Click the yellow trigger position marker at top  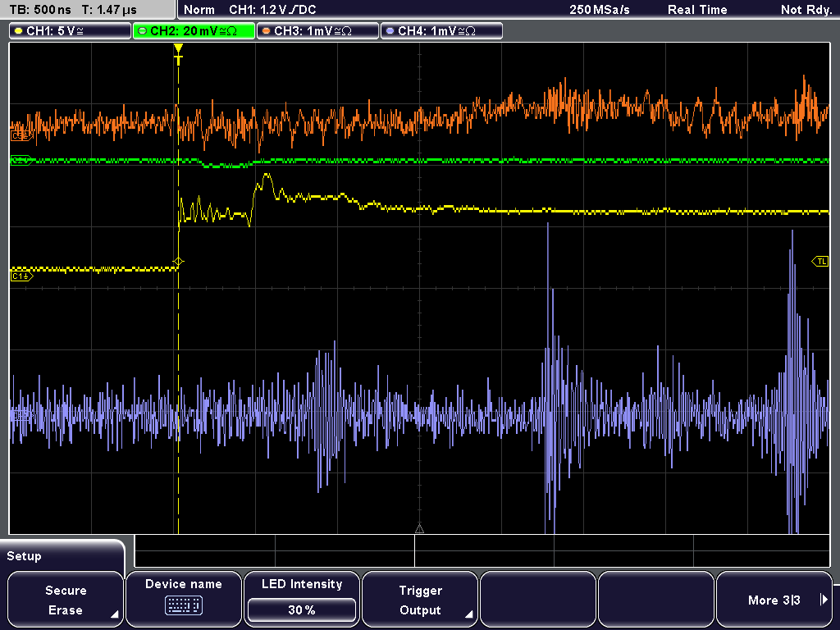click(178, 55)
